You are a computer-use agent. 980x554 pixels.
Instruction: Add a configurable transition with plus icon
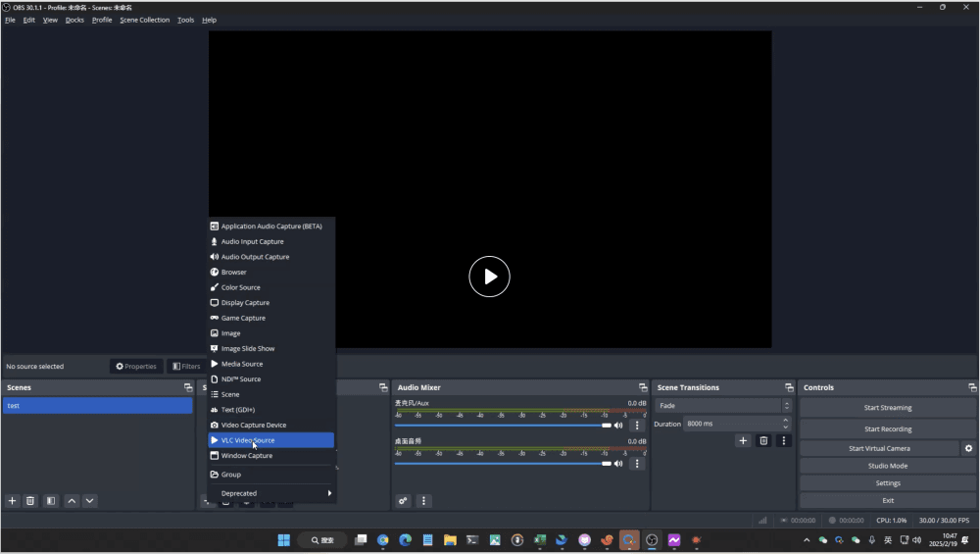[743, 441]
